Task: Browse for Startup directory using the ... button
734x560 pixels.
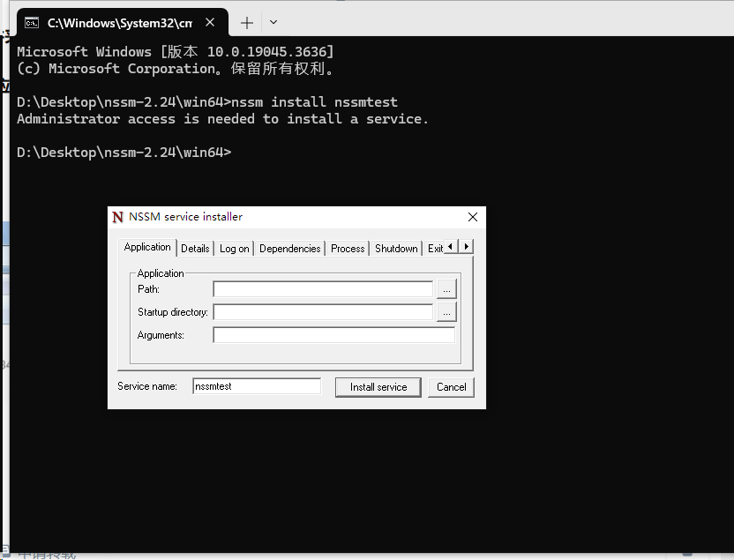Action: pyautogui.click(x=446, y=311)
